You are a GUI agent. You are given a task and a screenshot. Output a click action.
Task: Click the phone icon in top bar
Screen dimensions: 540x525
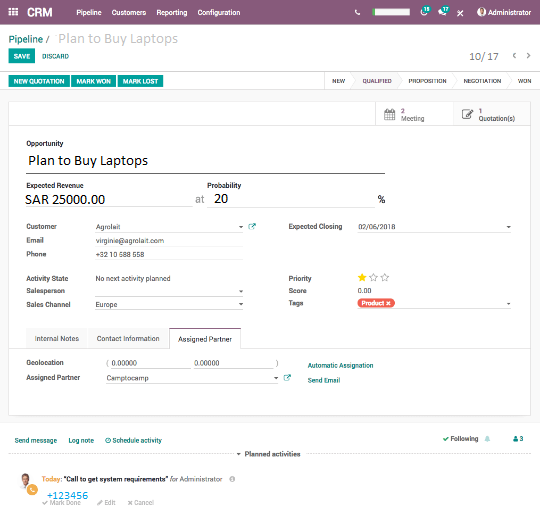coord(357,13)
